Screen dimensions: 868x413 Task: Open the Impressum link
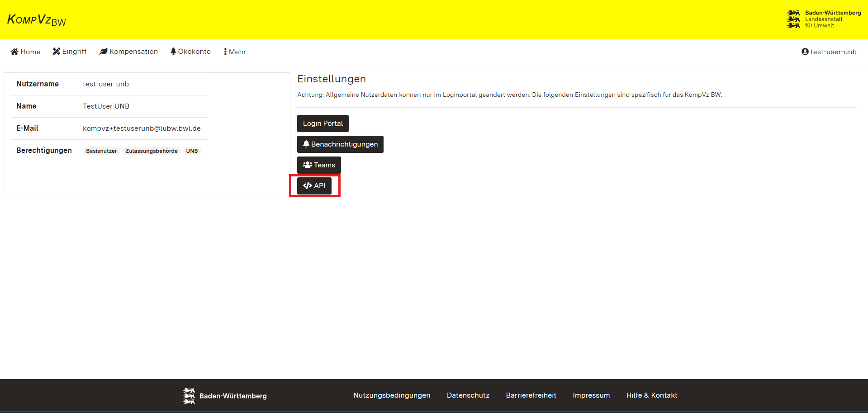click(x=591, y=395)
